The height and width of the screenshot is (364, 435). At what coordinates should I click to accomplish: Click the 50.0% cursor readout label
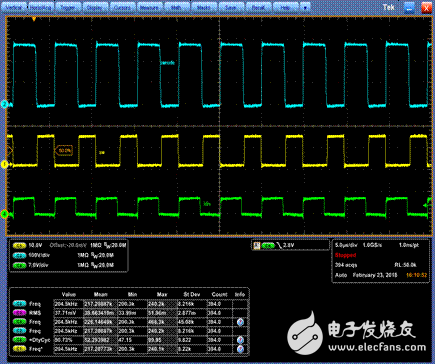click(64, 151)
